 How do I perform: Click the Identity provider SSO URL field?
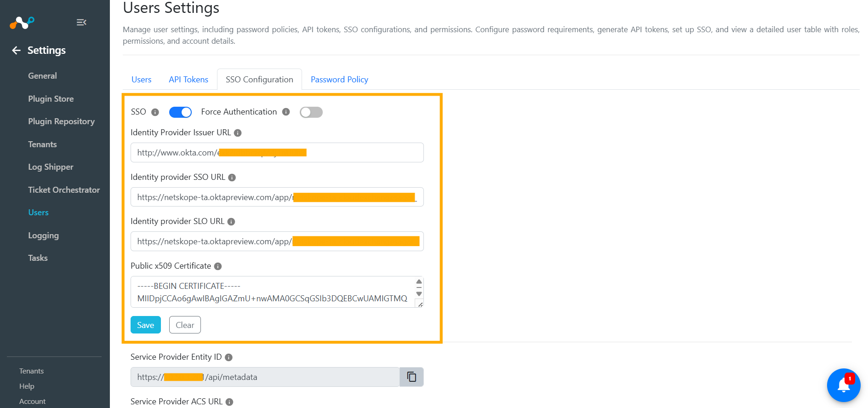tap(277, 197)
